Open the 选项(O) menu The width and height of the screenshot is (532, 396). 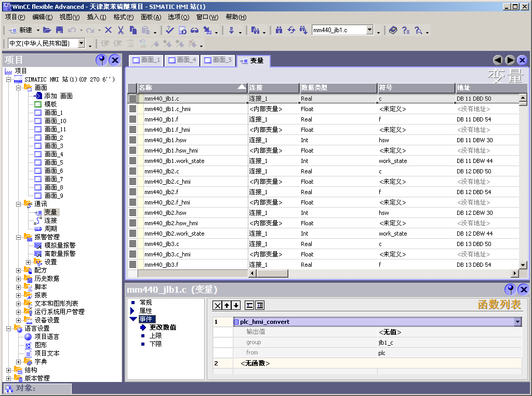tap(178, 17)
